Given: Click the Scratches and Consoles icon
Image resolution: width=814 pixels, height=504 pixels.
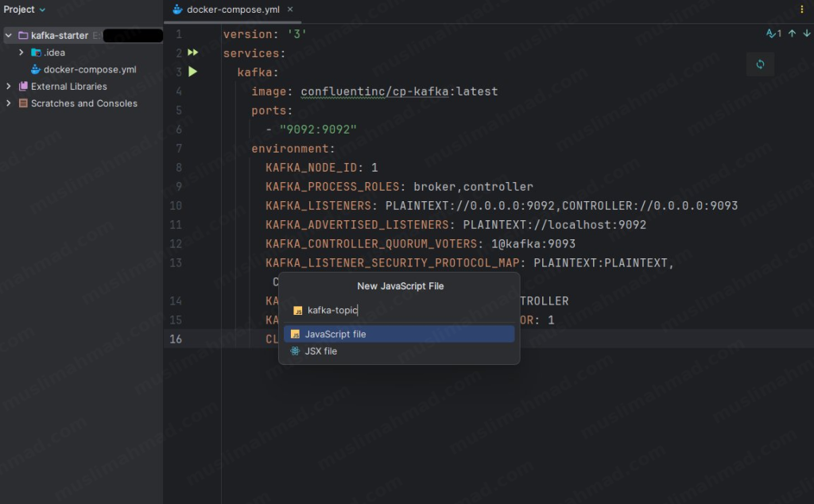Looking at the screenshot, I should pyautogui.click(x=22, y=103).
